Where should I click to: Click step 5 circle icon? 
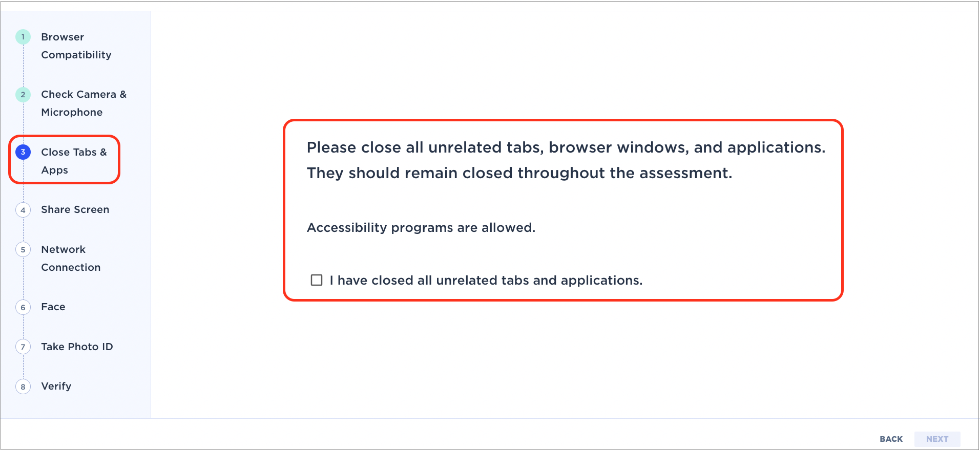pyautogui.click(x=23, y=250)
